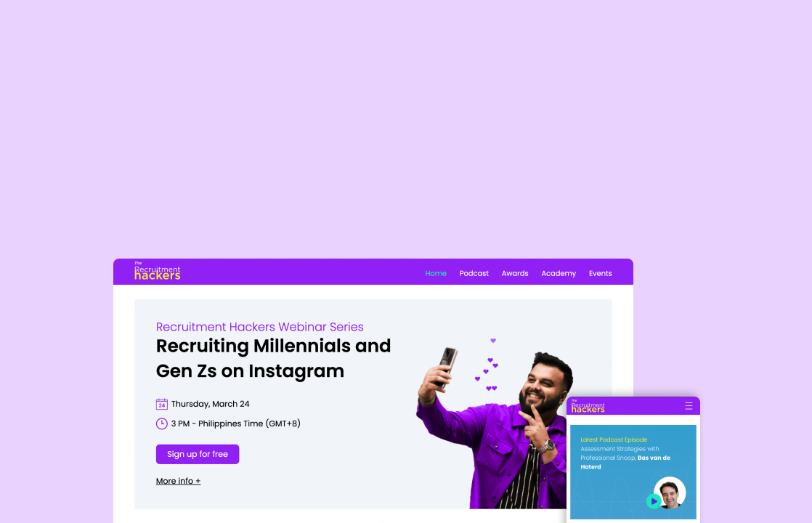Click the Sign up for free button
Viewport: 812px width, 523px height.
click(x=198, y=454)
